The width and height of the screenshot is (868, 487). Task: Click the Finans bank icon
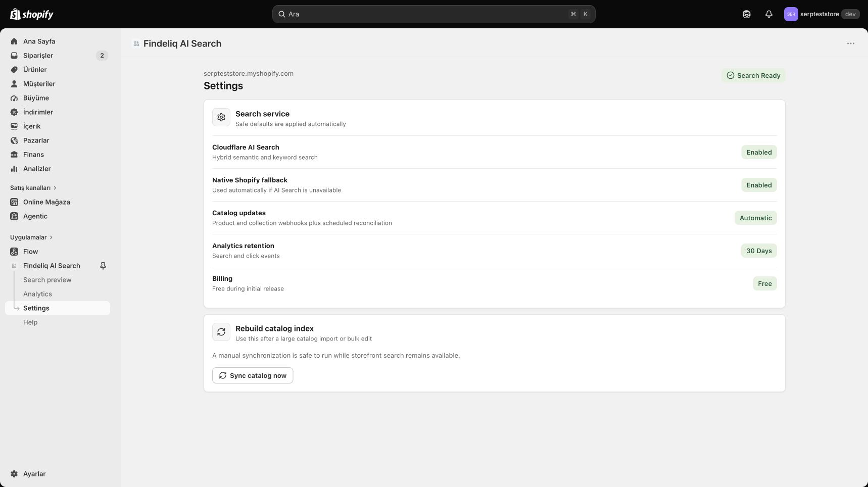coord(14,155)
